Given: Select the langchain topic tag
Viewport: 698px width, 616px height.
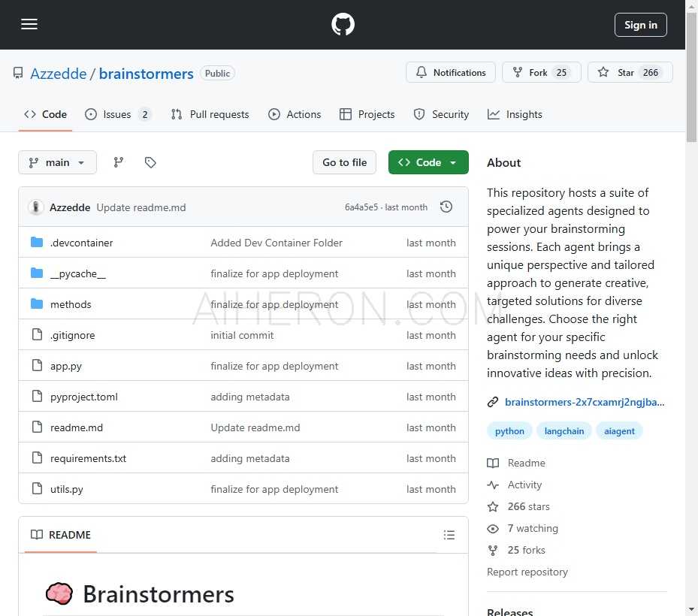Looking at the screenshot, I should [x=564, y=430].
